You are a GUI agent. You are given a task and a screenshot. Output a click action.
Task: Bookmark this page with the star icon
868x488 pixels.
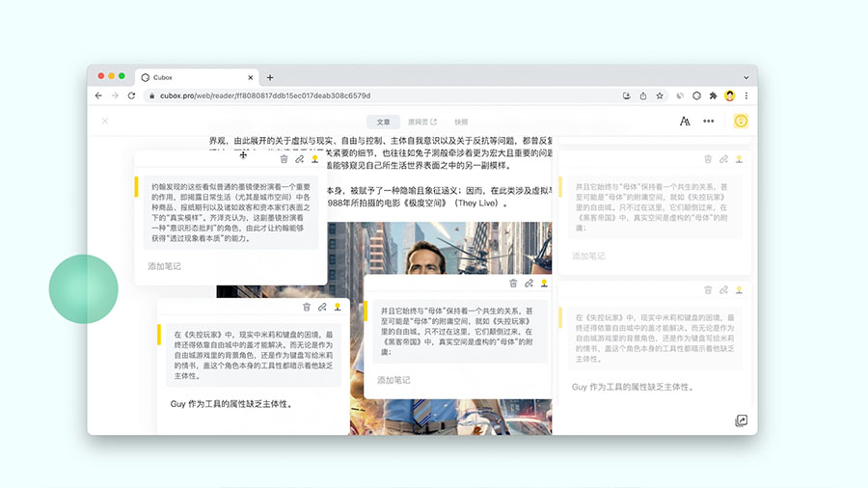[x=660, y=96]
